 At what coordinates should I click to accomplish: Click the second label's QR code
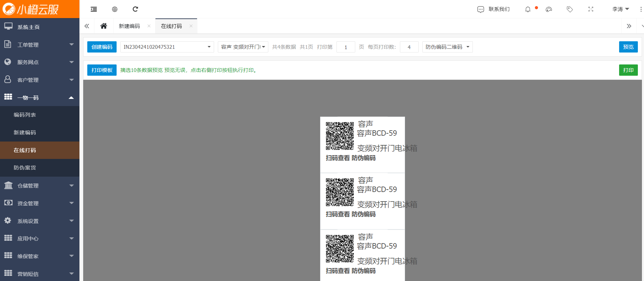pos(340,192)
